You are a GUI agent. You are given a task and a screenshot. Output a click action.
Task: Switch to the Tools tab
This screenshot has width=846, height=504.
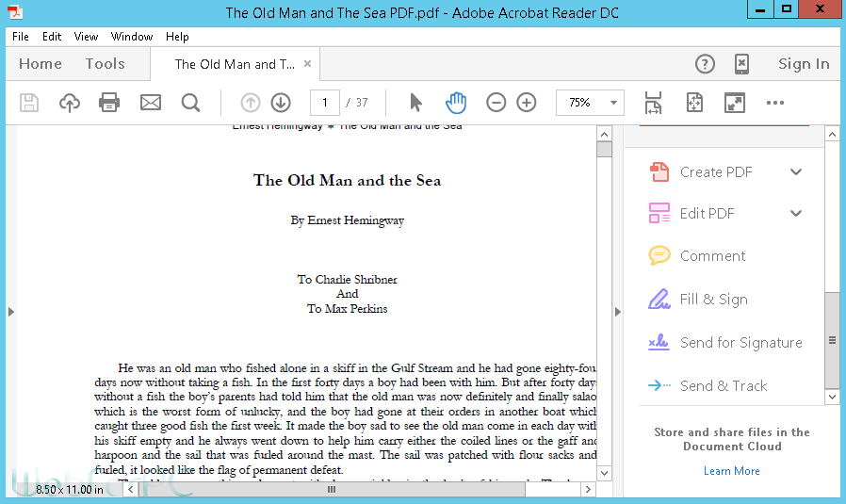(x=106, y=64)
